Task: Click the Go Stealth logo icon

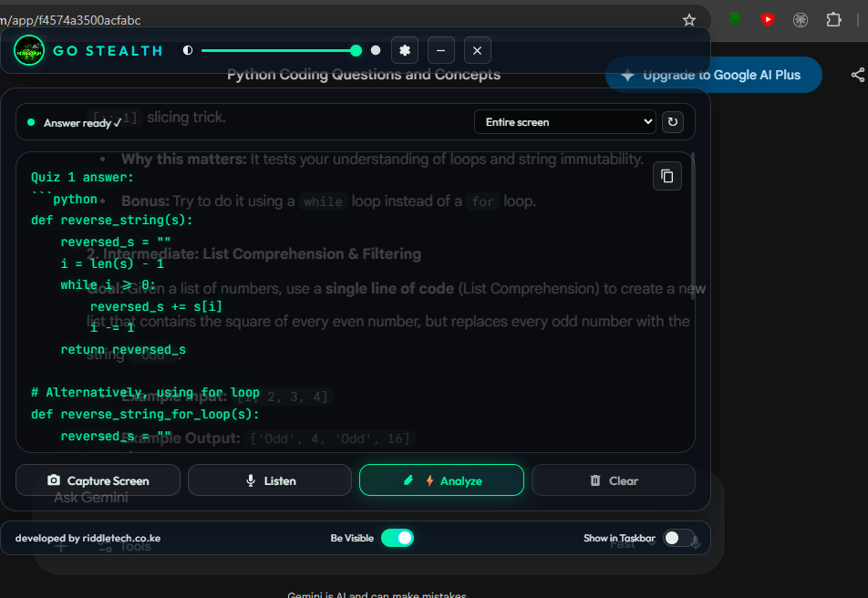Action: click(29, 50)
